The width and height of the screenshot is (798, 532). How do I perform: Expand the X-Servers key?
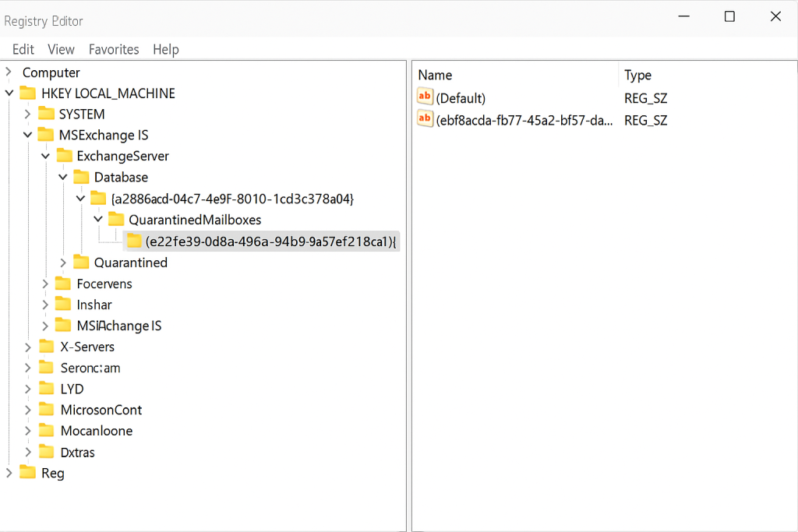28,347
